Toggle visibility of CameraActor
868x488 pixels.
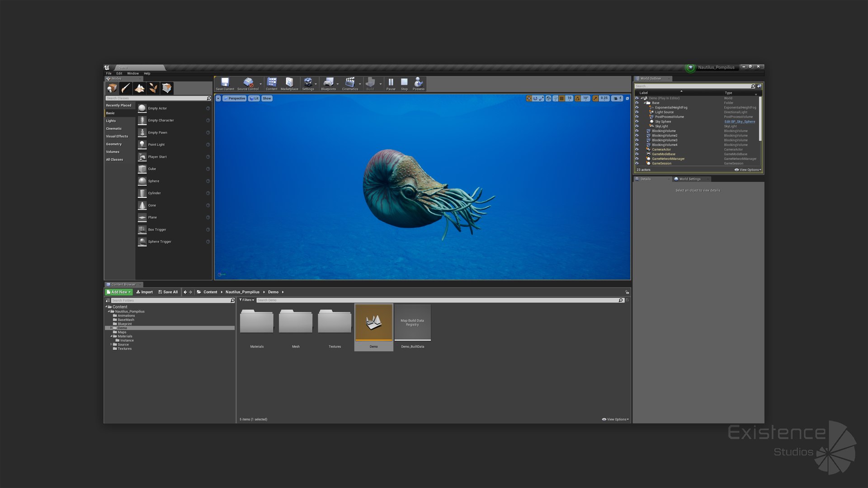click(x=637, y=150)
